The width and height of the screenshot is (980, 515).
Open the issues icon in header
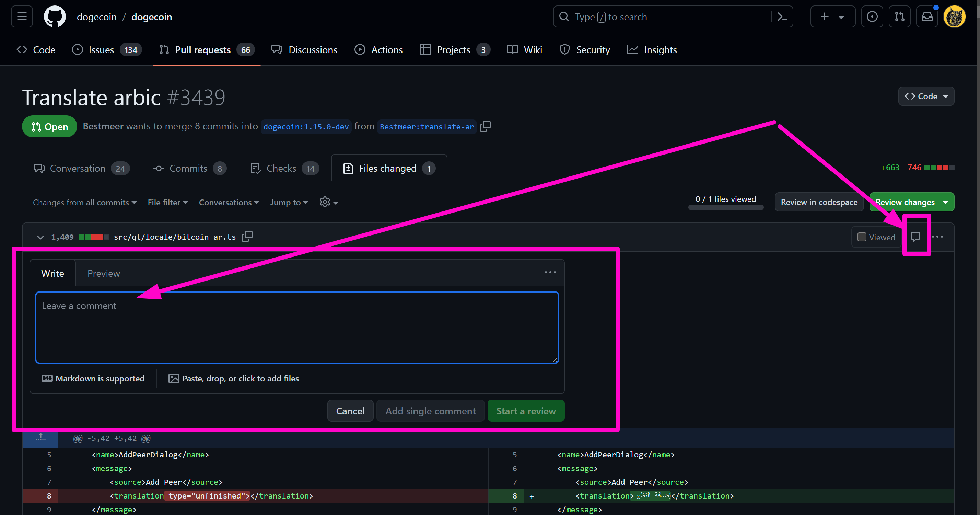click(x=872, y=17)
